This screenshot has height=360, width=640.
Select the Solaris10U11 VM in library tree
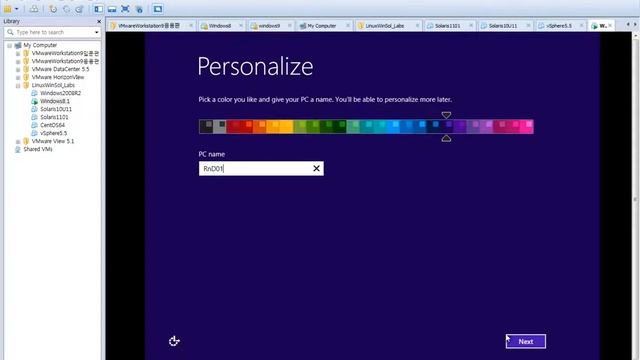[56, 109]
